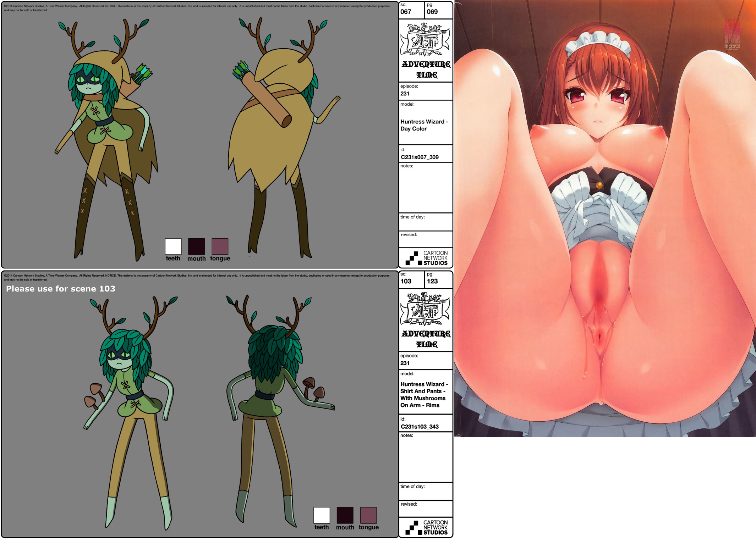
Task: Click the dark mouth swatch in top sheet
Action: pos(196,246)
